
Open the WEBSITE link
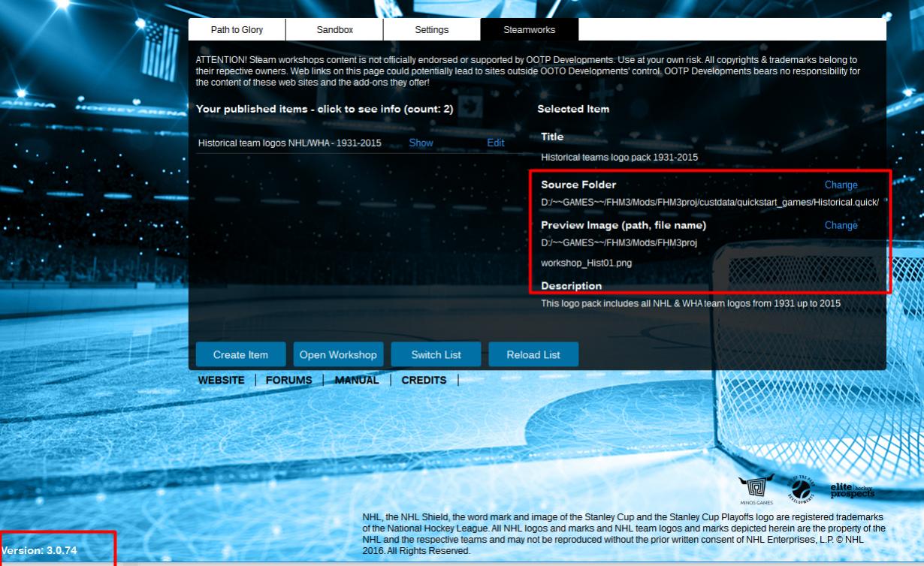click(221, 381)
